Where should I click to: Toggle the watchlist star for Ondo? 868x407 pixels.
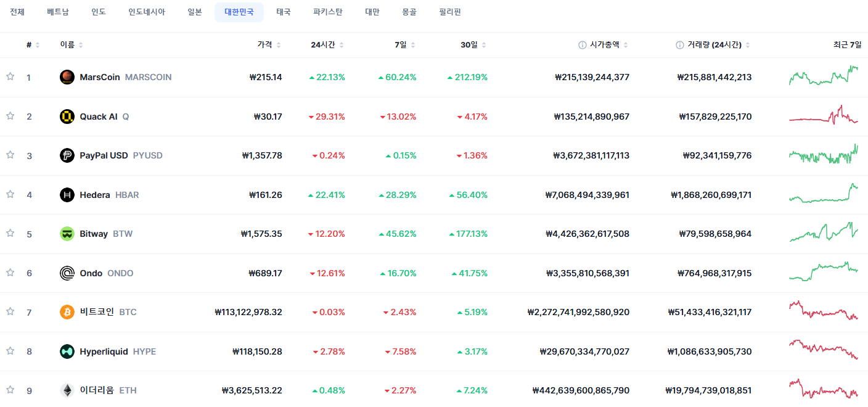[10, 273]
